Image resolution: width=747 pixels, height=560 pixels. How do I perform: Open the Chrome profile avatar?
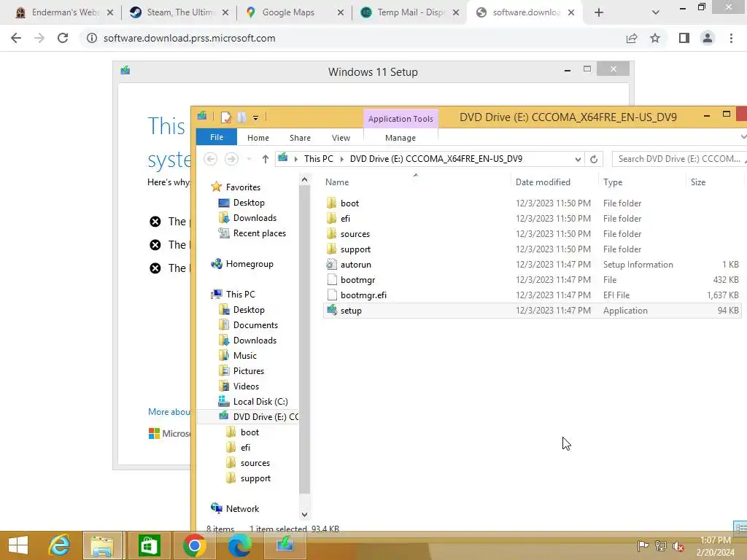(708, 38)
